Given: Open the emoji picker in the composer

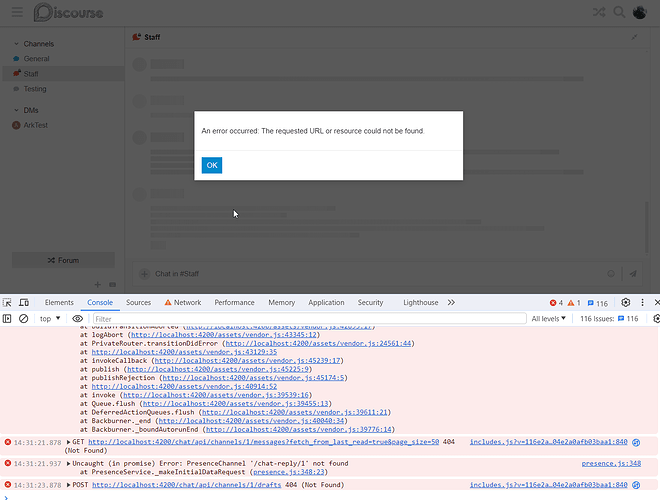Looking at the screenshot, I should click(611, 274).
